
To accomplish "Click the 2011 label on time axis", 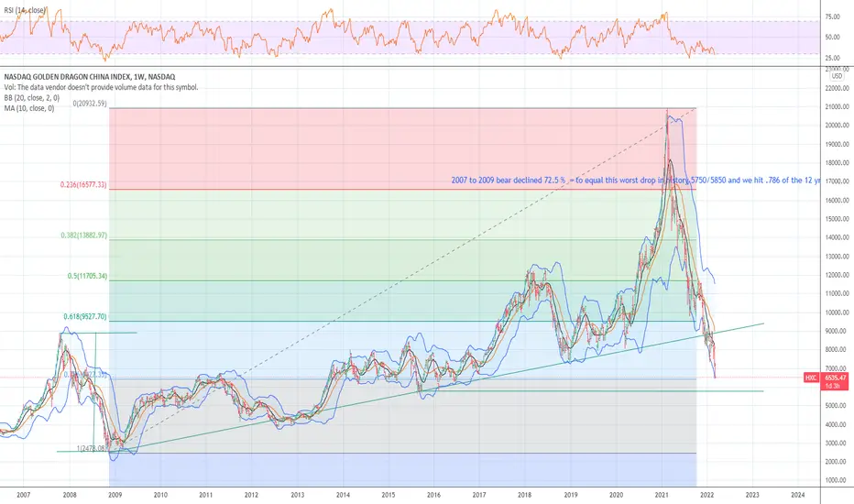I will tap(206, 495).
